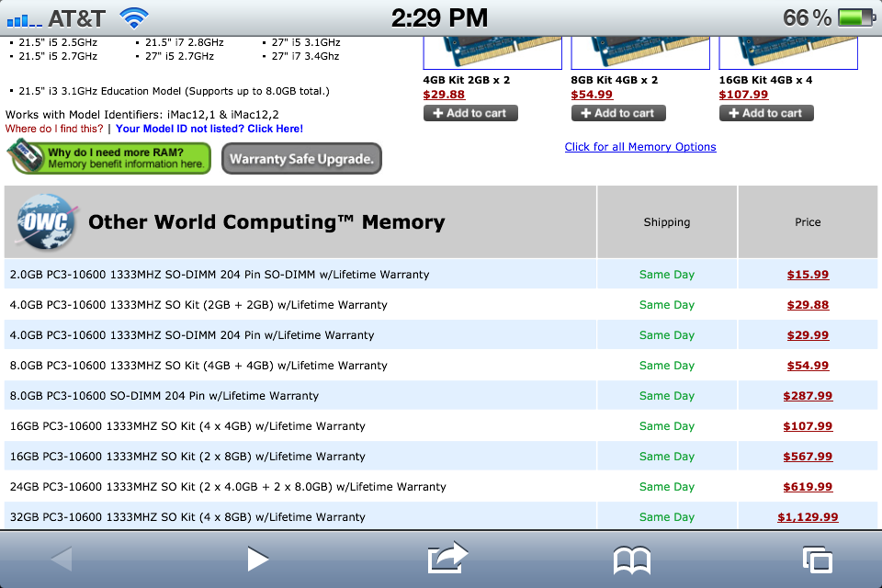Select 16GB SO Kit (4 x 4GB) row
882x588 pixels.
tap(187, 426)
